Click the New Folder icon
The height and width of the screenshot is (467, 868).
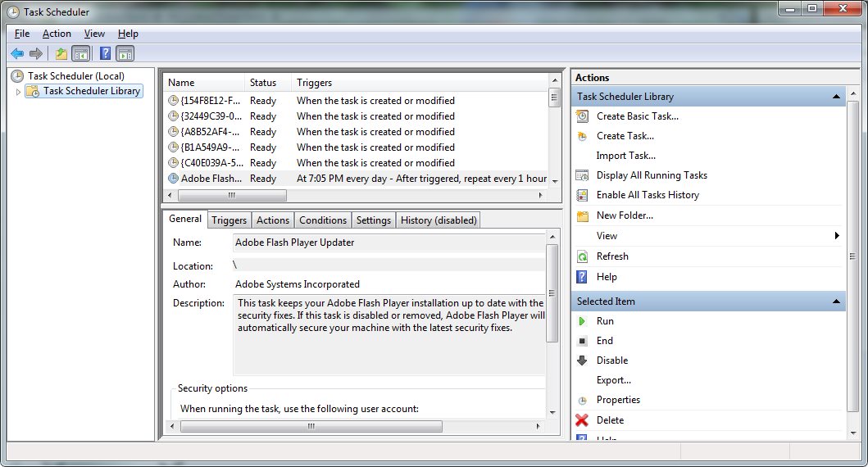tap(583, 215)
